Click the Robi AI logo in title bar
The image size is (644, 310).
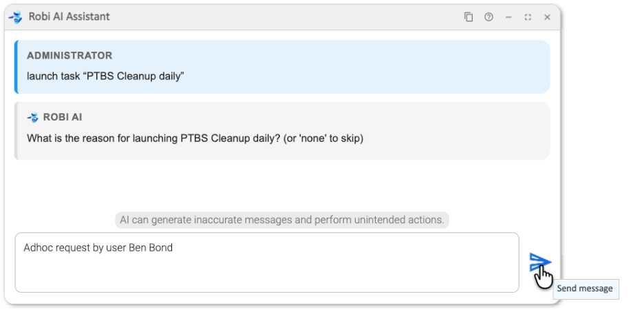(x=15, y=17)
